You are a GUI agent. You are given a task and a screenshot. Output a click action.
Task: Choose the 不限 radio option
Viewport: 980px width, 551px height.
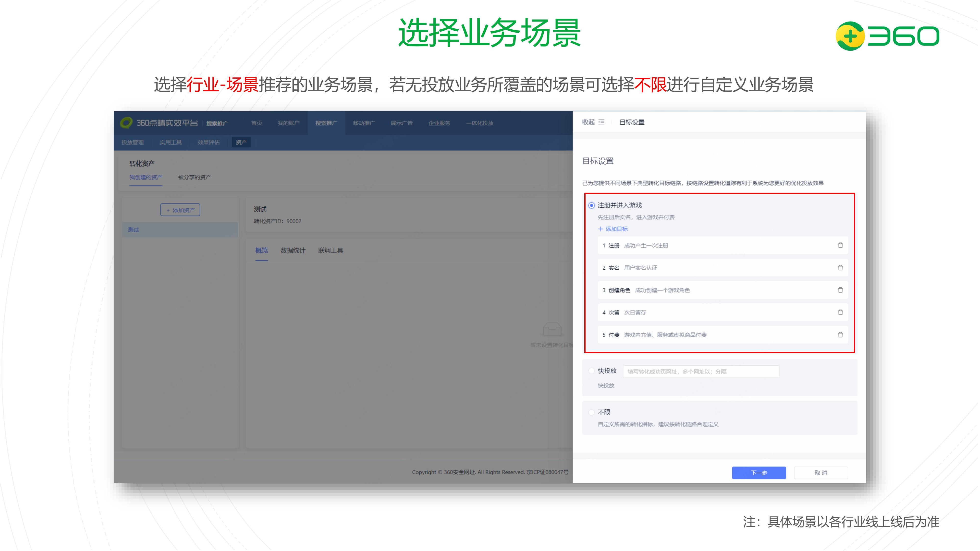[x=591, y=412]
